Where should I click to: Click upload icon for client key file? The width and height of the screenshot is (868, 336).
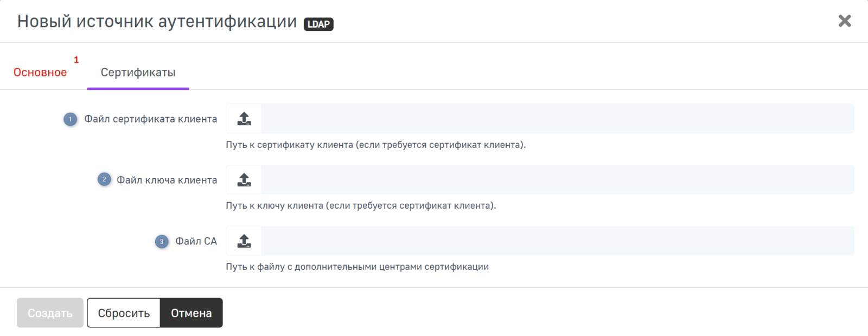coord(244,180)
